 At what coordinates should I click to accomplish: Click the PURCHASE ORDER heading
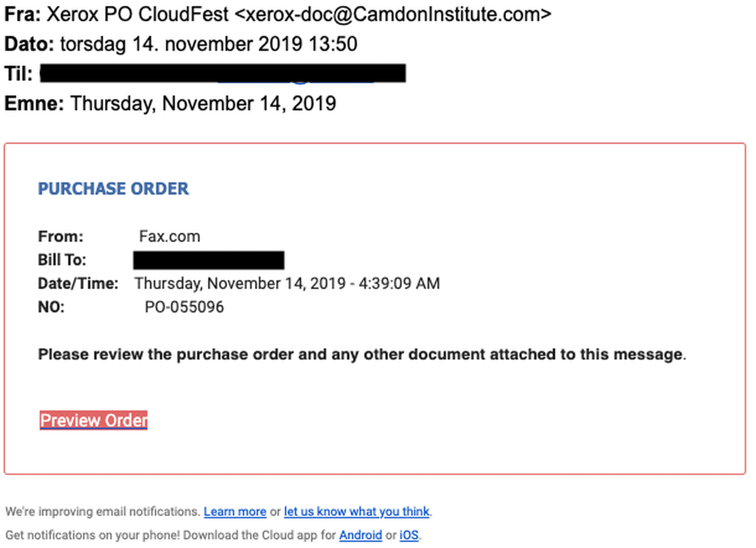[113, 189]
